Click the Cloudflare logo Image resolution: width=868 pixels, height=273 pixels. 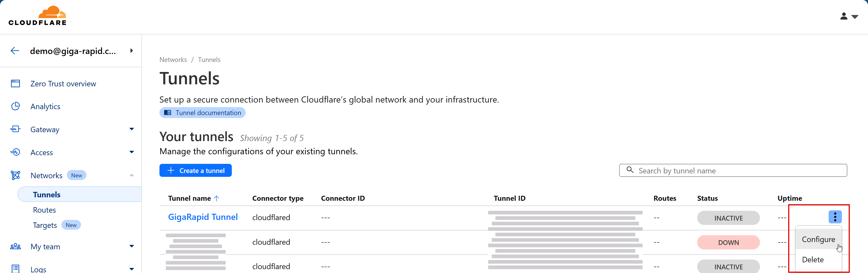[x=37, y=16]
